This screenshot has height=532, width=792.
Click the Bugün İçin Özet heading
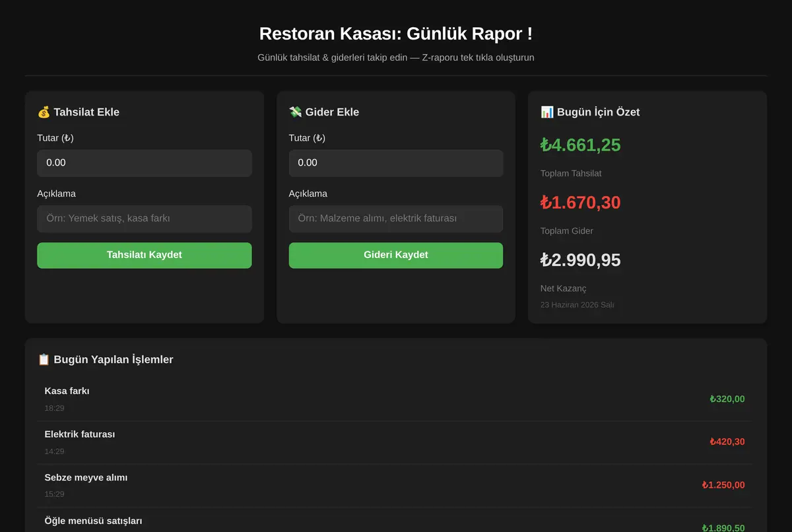(598, 112)
